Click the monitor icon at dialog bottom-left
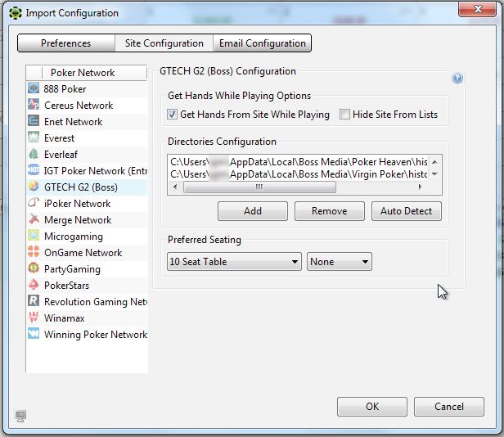Viewport: 504px width, 437px height. [x=20, y=416]
